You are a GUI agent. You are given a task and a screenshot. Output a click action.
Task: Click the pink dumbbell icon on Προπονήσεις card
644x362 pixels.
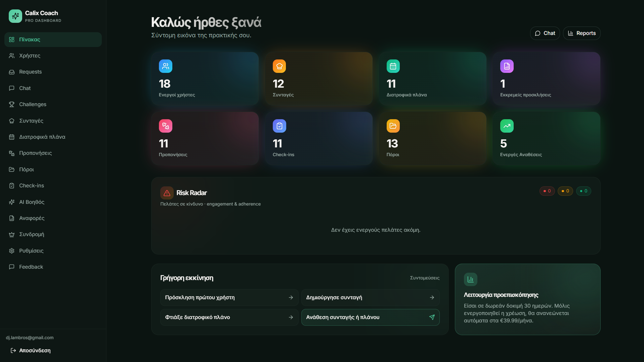(x=166, y=126)
